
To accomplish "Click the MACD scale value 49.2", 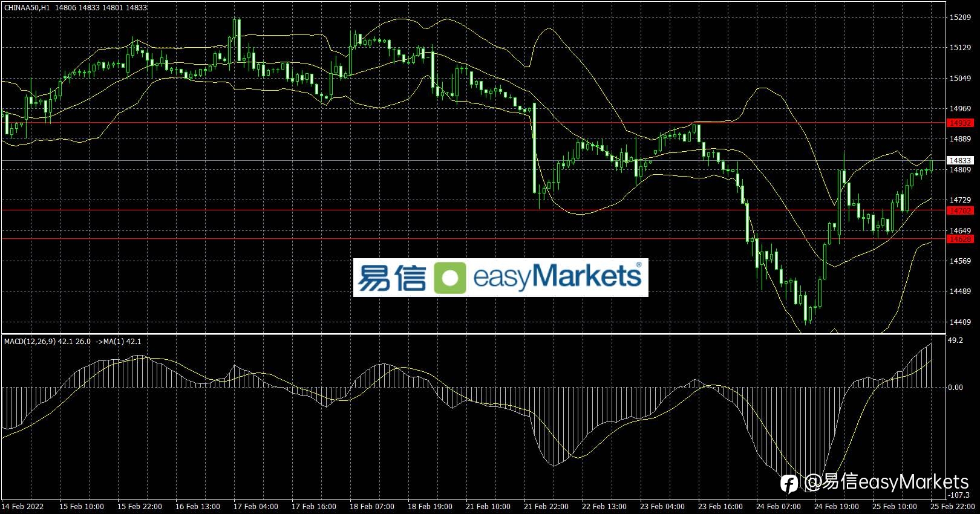I will click(x=956, y=340).
